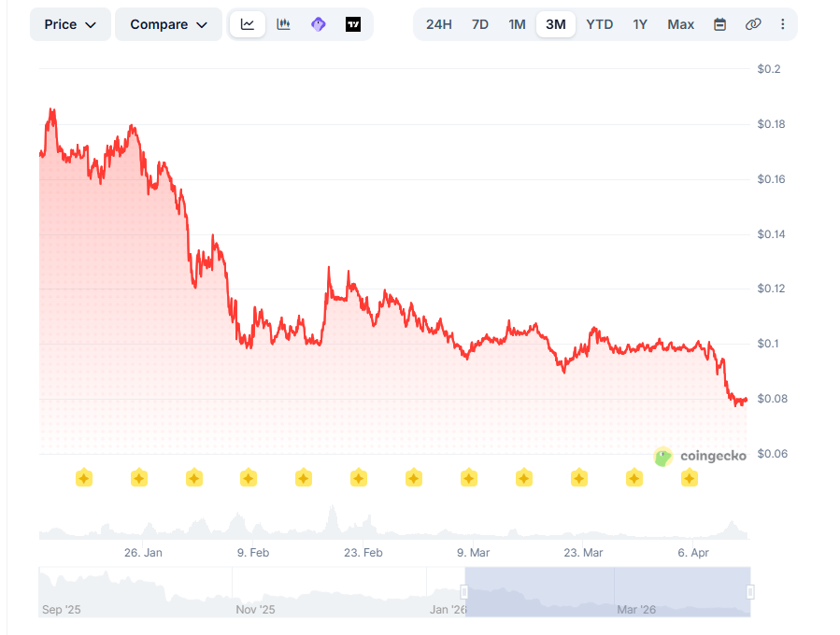Click the left range slider handle
840x635 pixels.
click(x=464, y=592)
